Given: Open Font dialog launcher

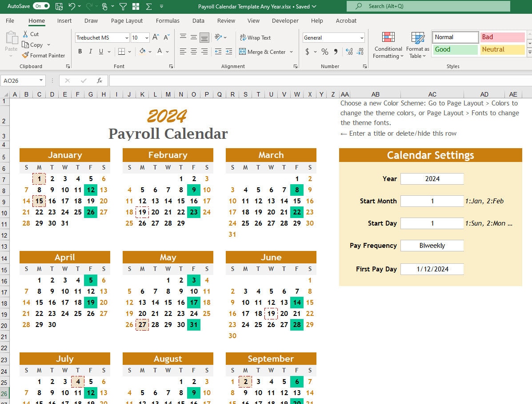Looking at the screenshot, I should 171,66.
